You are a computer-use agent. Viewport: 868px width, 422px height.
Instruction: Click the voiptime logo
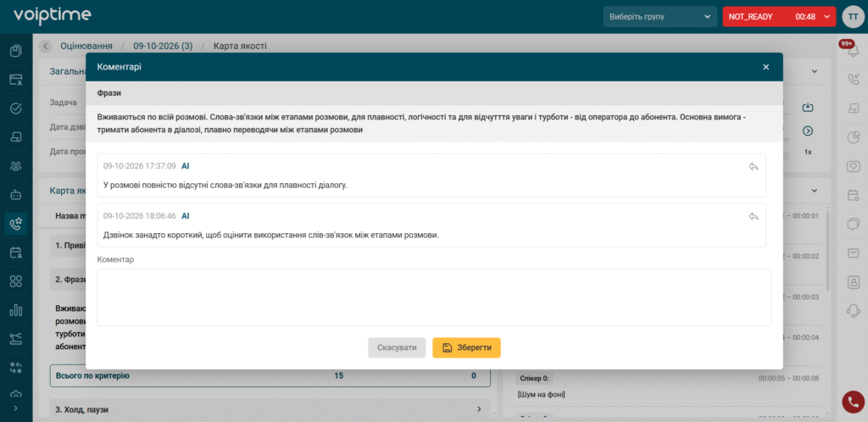(52, 16)
